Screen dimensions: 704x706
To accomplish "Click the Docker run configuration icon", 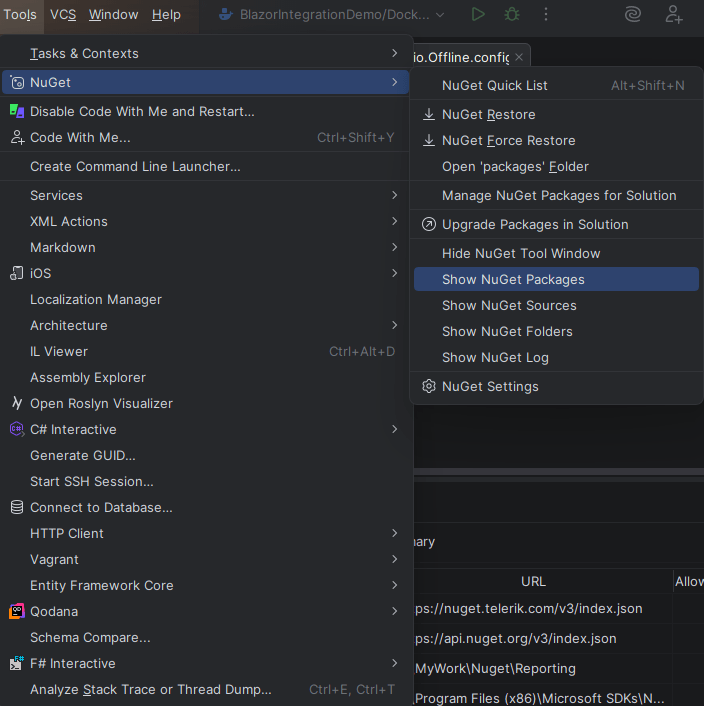I will (x=225, y=14).
